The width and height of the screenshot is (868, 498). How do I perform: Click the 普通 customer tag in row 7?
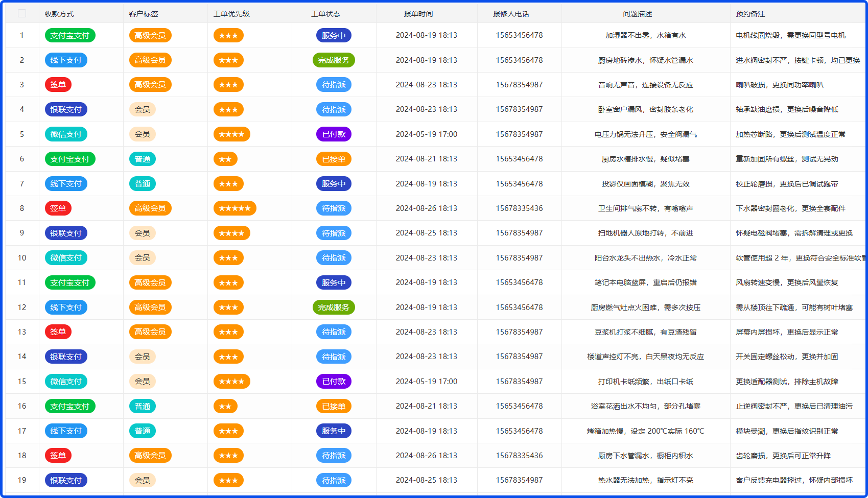point(142,184)
